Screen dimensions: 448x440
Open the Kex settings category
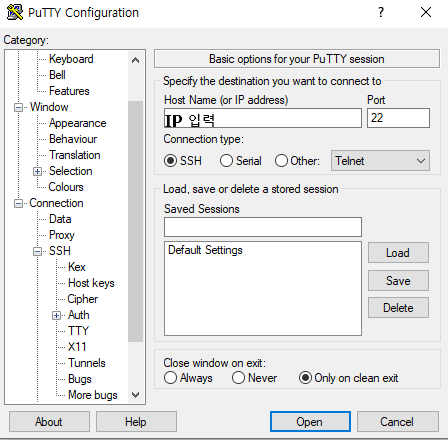[77, 267]
